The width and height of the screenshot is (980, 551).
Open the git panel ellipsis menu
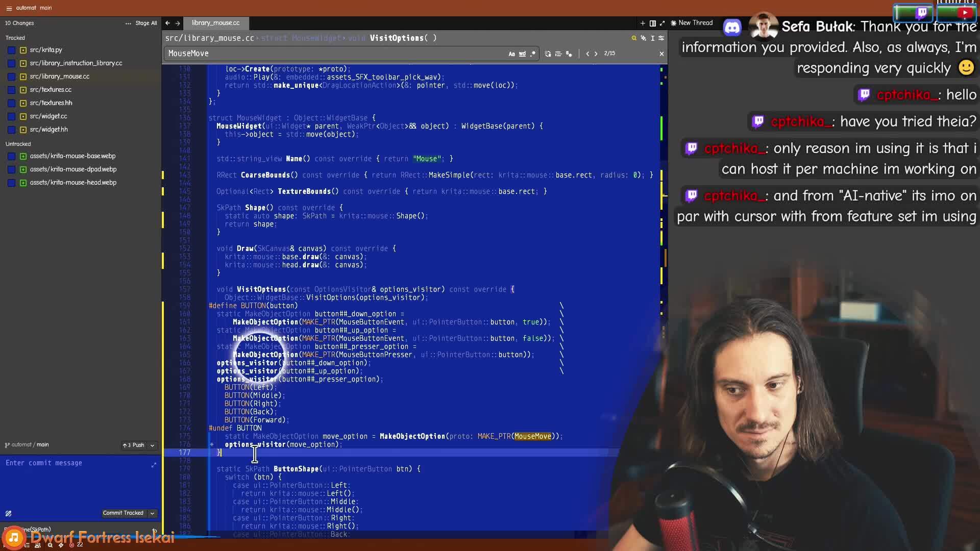coord(128,23)
